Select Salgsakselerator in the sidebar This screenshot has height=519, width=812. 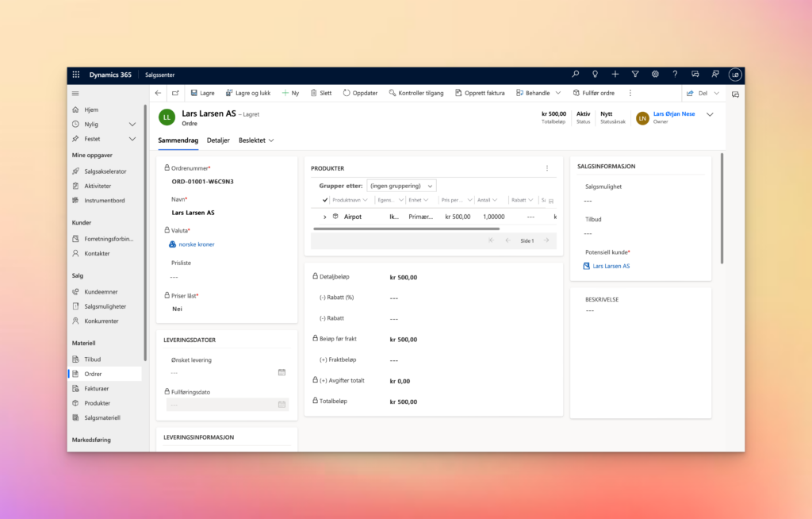tap(105, 171)
